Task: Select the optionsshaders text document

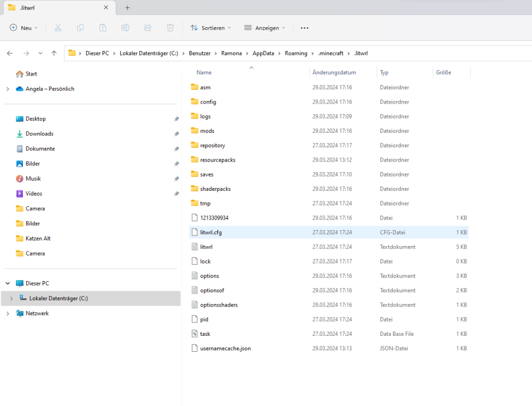Action: click(329, 304)
